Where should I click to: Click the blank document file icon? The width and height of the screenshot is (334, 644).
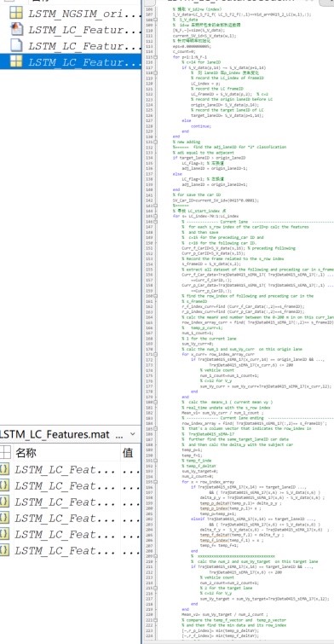click(16, 45)
